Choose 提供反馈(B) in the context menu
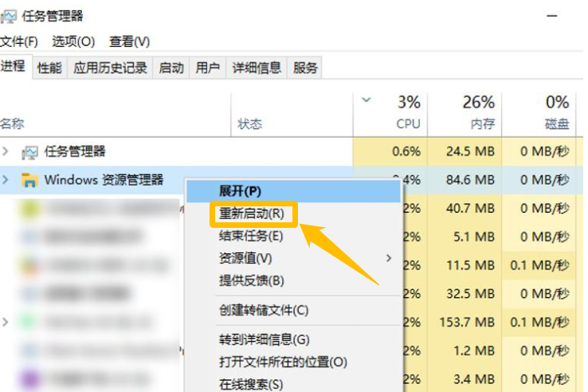Screen dimensions: 588x392 (294, 280)
